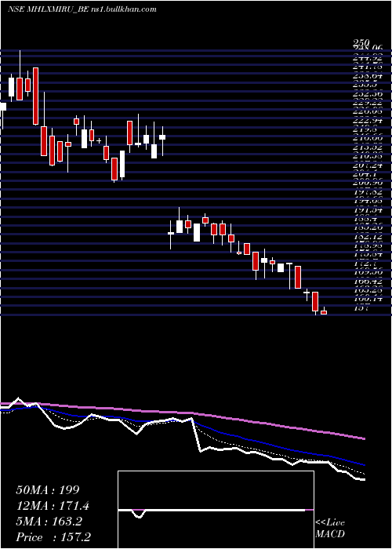This screenshot has width=392, height=549.
Task: Click the tall red candle falling to 226
Action: coord(35,96)
